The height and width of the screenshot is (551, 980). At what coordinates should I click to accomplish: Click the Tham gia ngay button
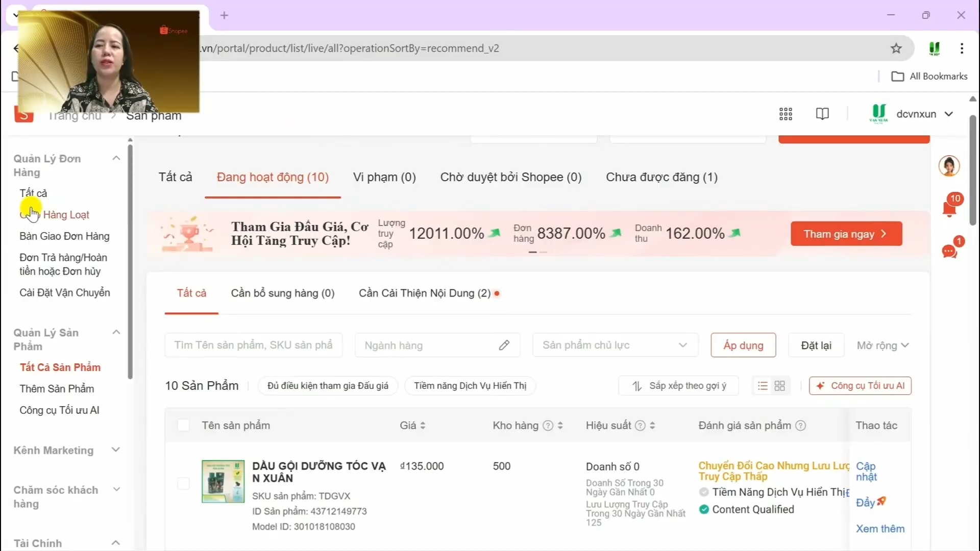(846, 234)
